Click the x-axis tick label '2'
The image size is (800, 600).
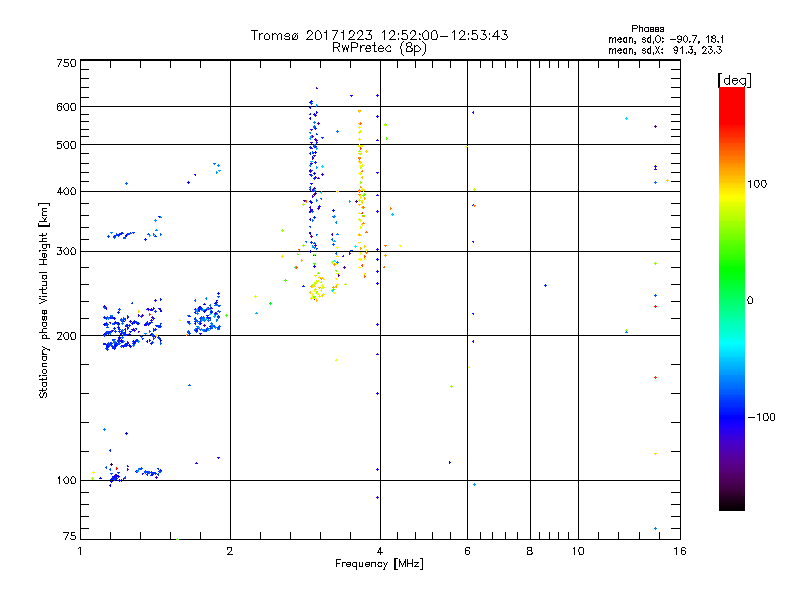tap(230, 551)
